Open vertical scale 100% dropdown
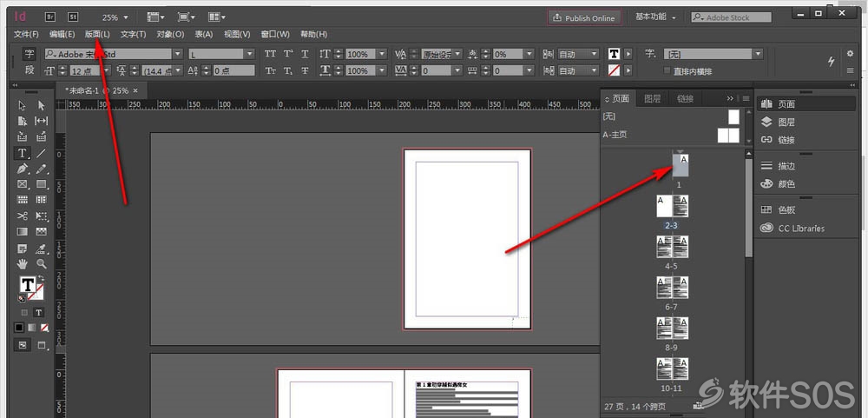The image size is (868, 418). click(x=382, y=55)
